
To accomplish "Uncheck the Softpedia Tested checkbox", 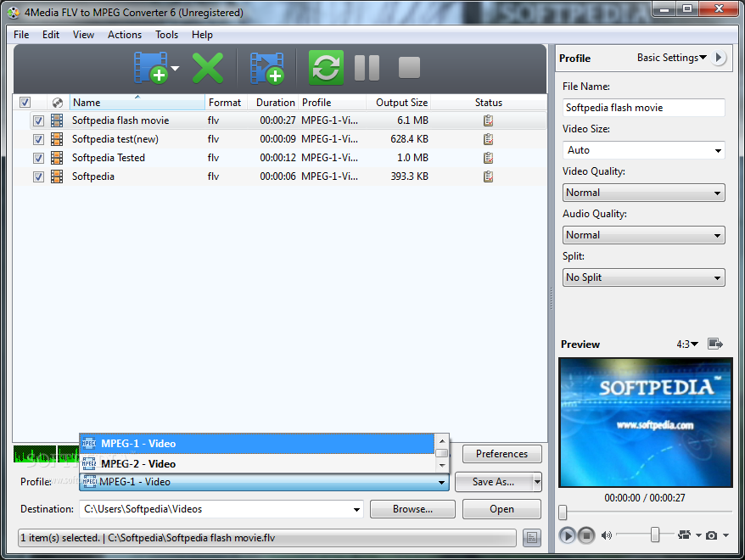I will (x=38, y=158).
